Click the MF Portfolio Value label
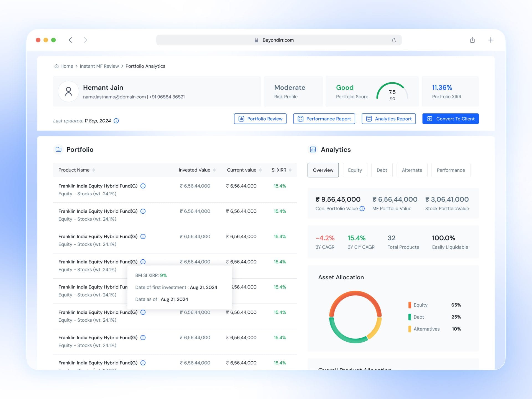532x399 pixels. (x=392, y=209)
